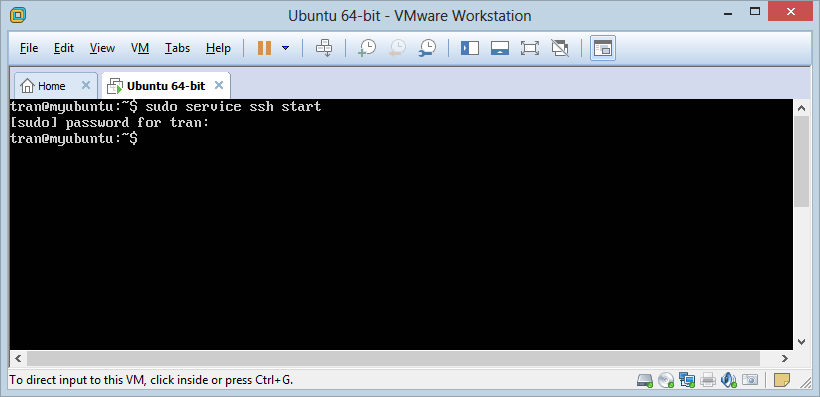Open the View menu
820x397 pixels.
pyautogui.click(x=102, y=48)
